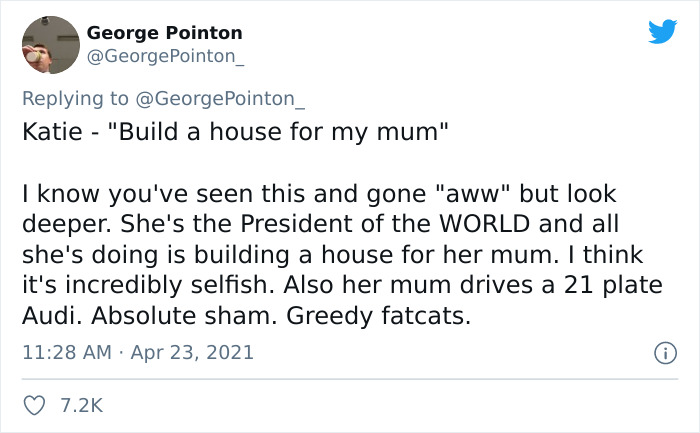Click the display name George Pointon
The width and height of the screenshot is (700, 433).
click(x=164, y=33)
